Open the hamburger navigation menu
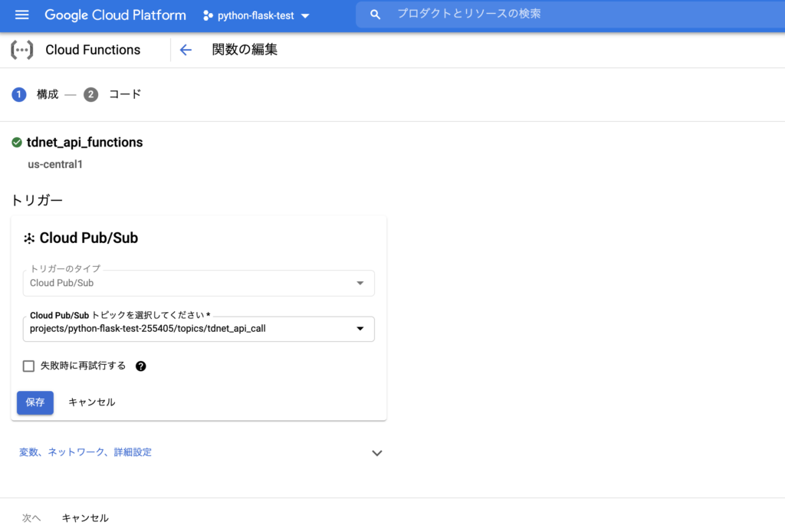This screenshot has width=785, height=532. point(21,15)
